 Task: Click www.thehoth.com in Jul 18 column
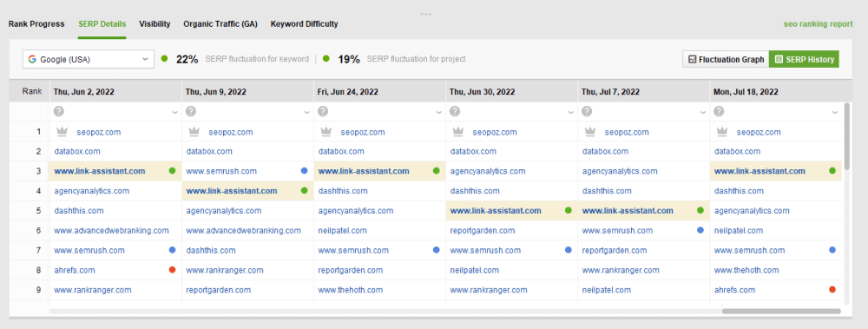[x=746, y=270]
